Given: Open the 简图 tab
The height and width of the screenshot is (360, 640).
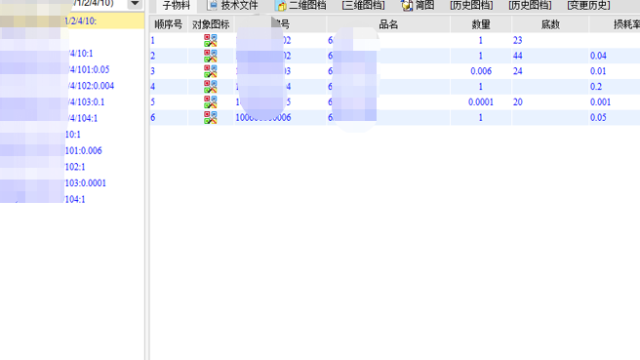Looking at the screenshot, I should click(x=418, y=5).
